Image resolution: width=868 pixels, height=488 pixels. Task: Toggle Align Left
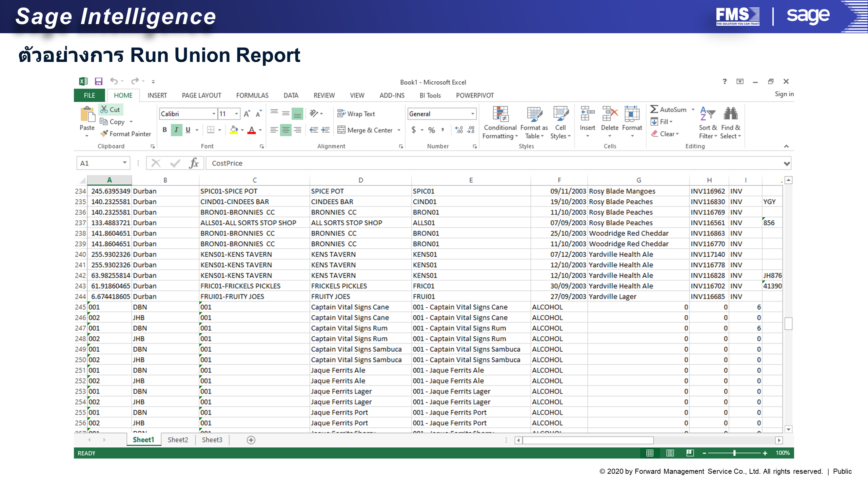(274, 130)
